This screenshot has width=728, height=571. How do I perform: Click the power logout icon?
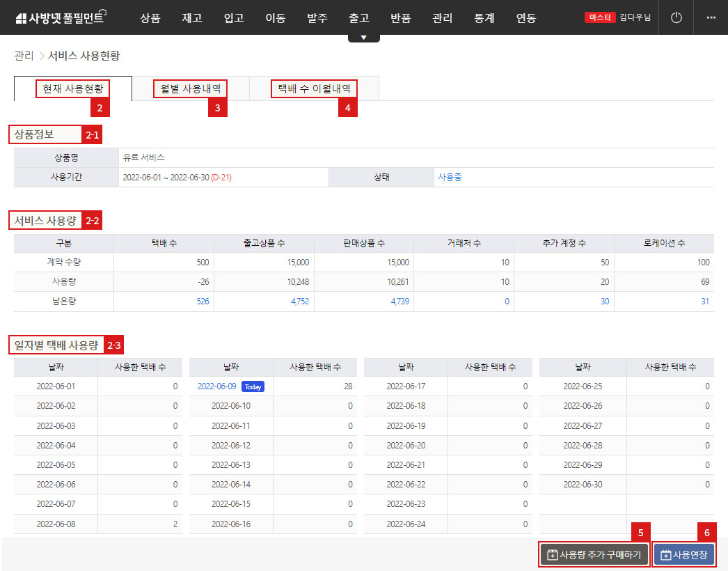(676, 17)
